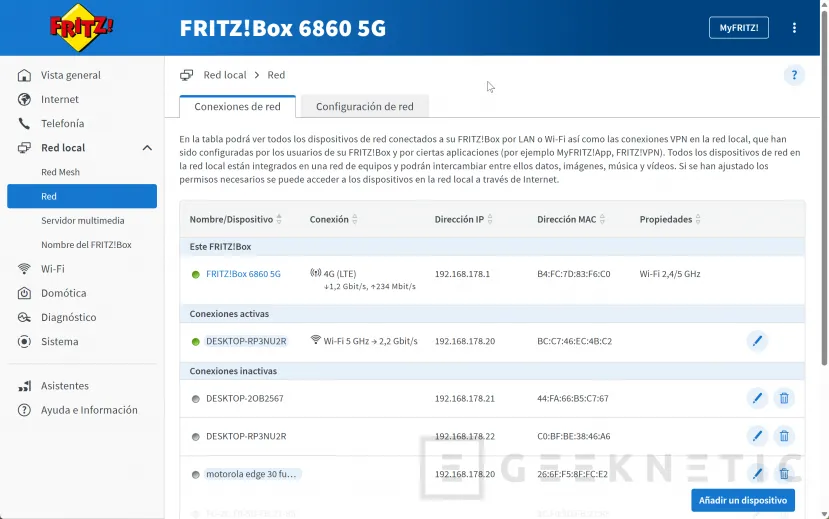The image size is (829, 519).
Task: Open active DESKTOP-RP3NU2R device link
Action: tap(246, 341)
